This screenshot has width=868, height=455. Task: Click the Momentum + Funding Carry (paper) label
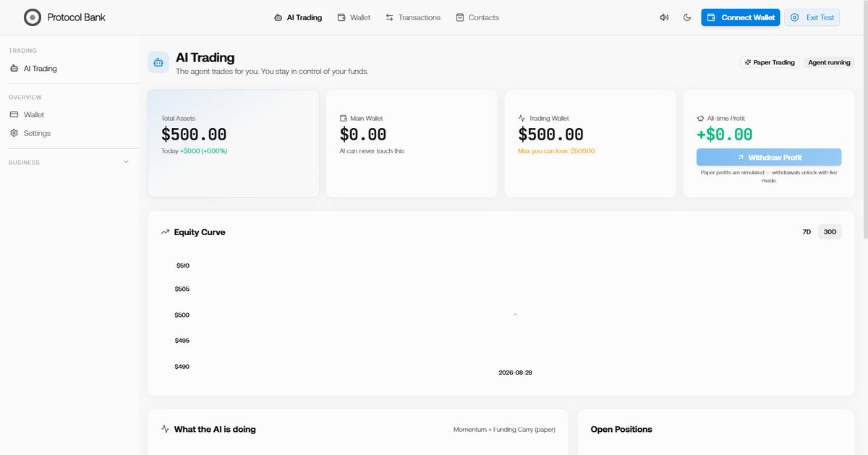point(504,430)
